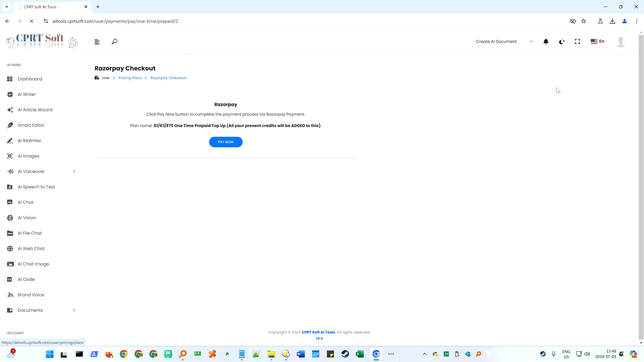Click the Razorpay Checkout breadcrumb link

click(168, 78)
